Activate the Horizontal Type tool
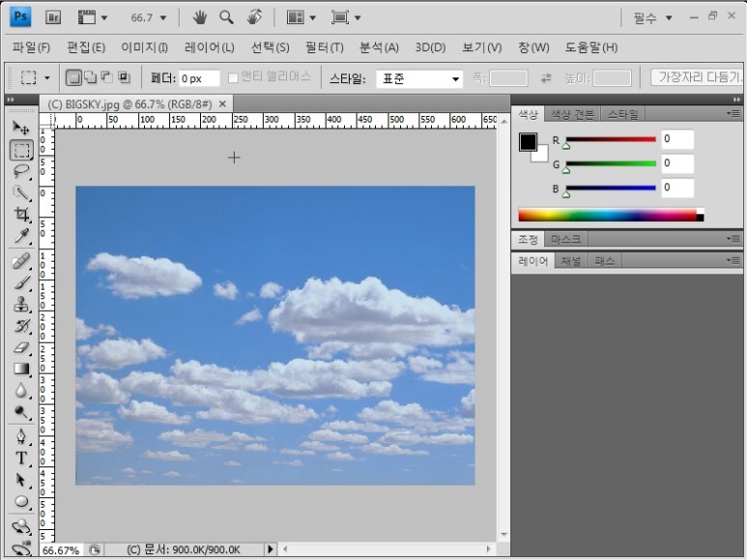Screen dimensions: 747x560 click(x=20, y=458)
